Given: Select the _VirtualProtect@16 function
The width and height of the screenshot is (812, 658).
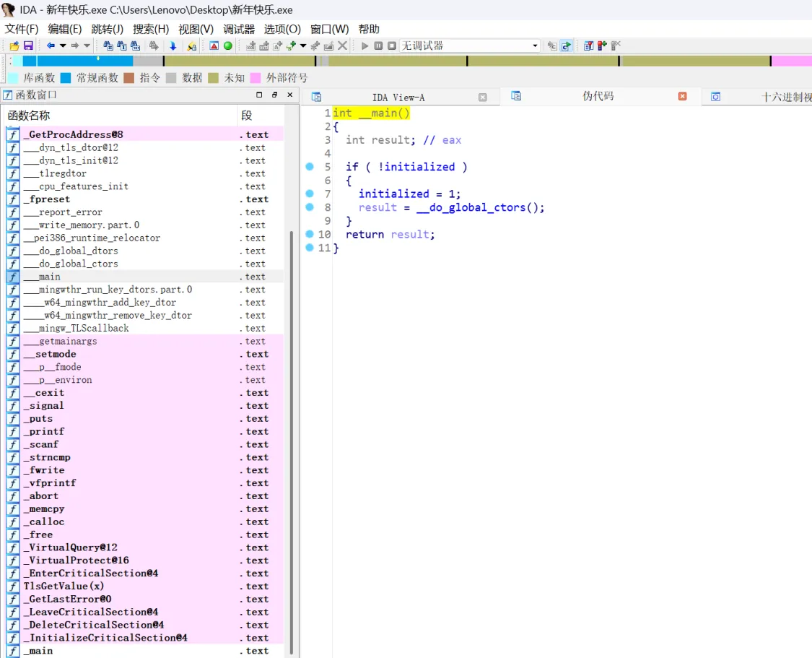Looking at the screenshot, I should tap(145, 560).
